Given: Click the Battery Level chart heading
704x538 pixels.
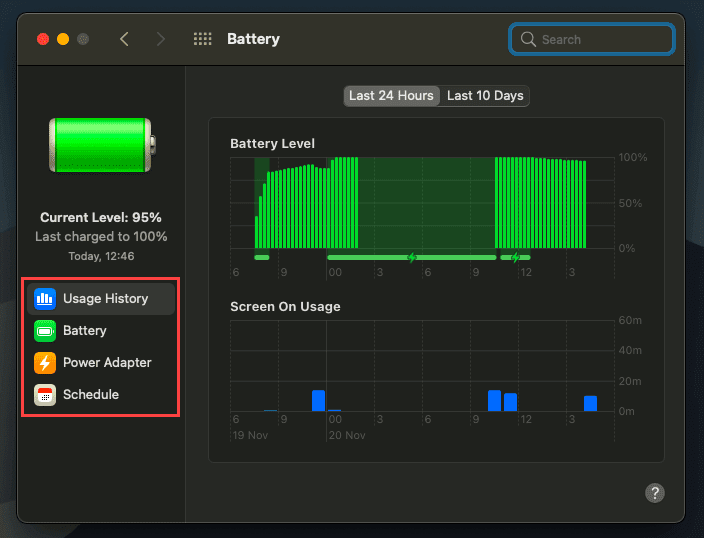Looking at the screenshot, I should point(273,144).
